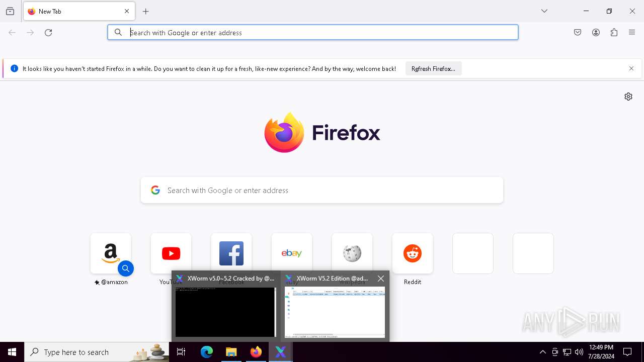Close the XWorm V5.2 Edition preview
The image size is (644, 362).
tap(381, 279)
